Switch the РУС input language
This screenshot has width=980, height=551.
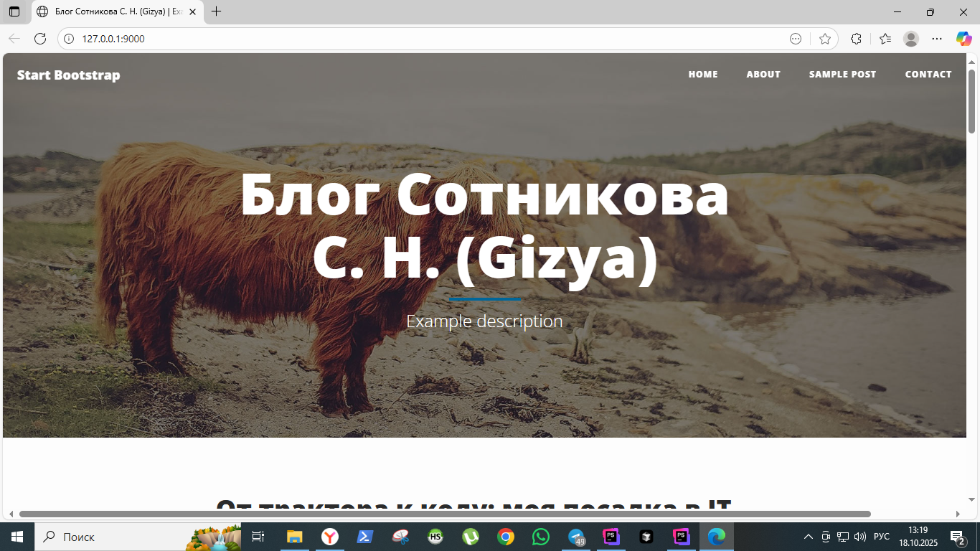point(882,537)
